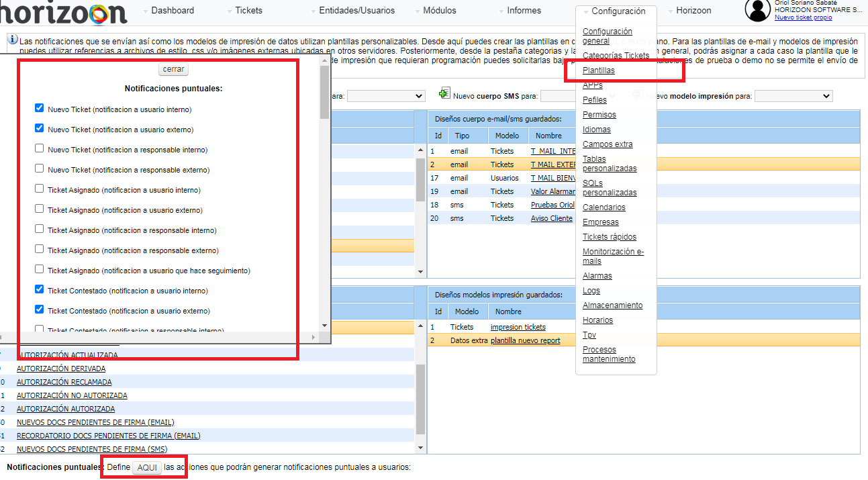Choose Horarios in the Configuración menu
The height and width of the screenshot is (480, 868).
(x=598, y=320)
